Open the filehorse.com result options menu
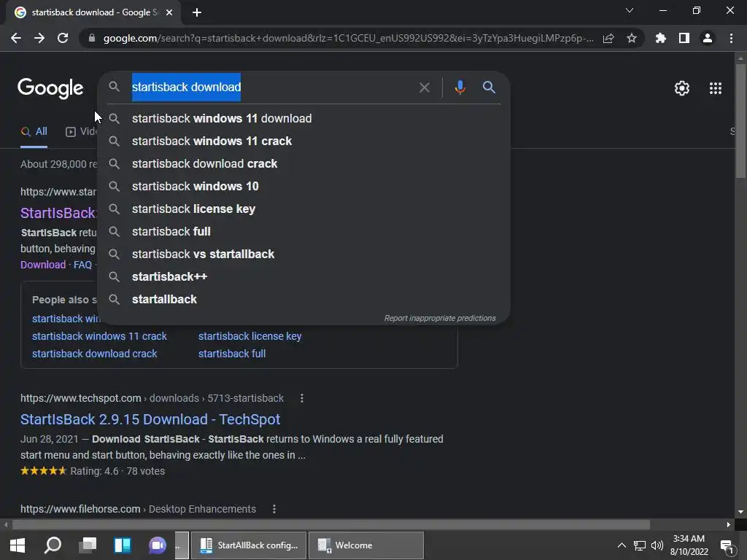Screen dimensions: 747x560 tap(274, 509)
